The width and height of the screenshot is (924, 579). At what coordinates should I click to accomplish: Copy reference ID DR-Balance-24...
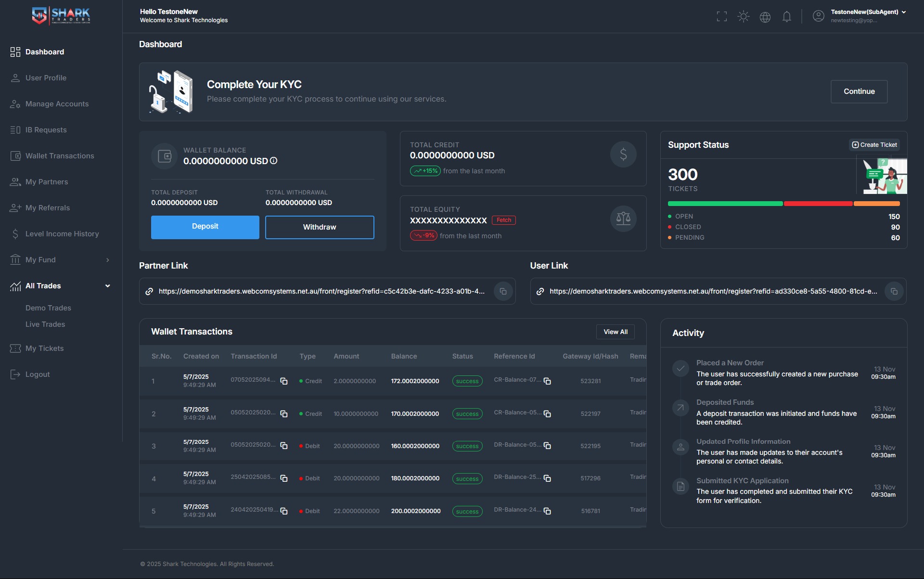pos(547,511)
